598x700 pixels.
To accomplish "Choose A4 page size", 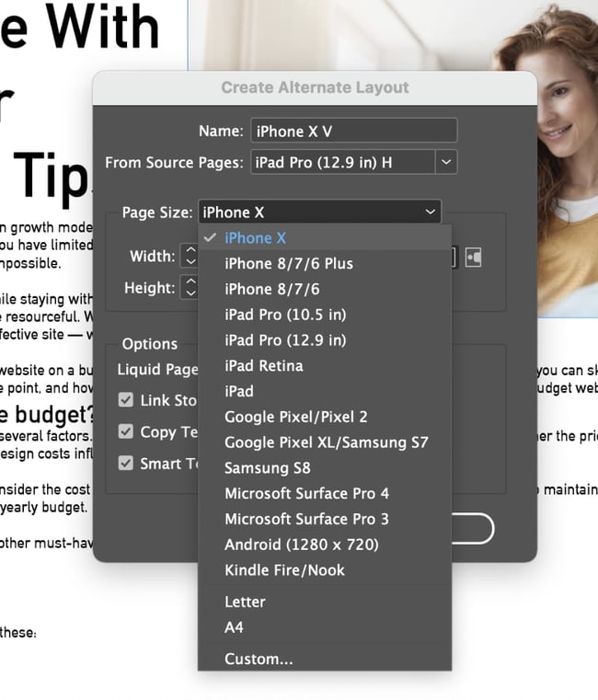I will coord(234,627).
